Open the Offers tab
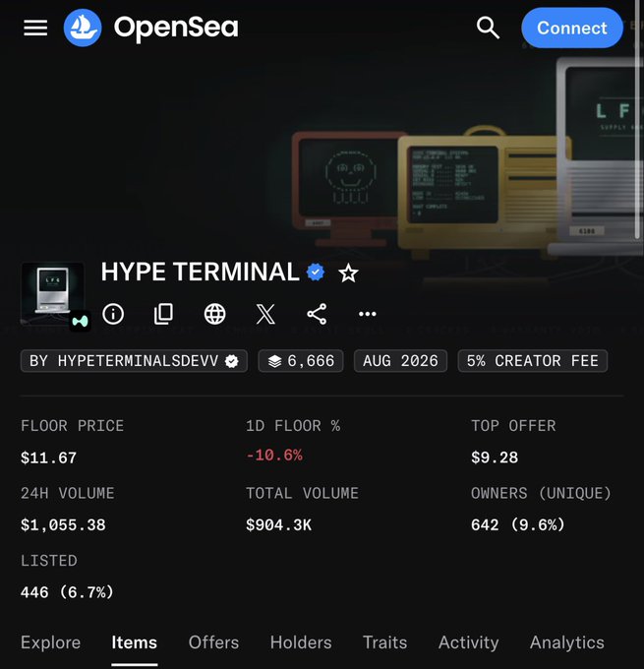Image resolution: width=644 pixels, height=669 pixels. coord(213,642)
